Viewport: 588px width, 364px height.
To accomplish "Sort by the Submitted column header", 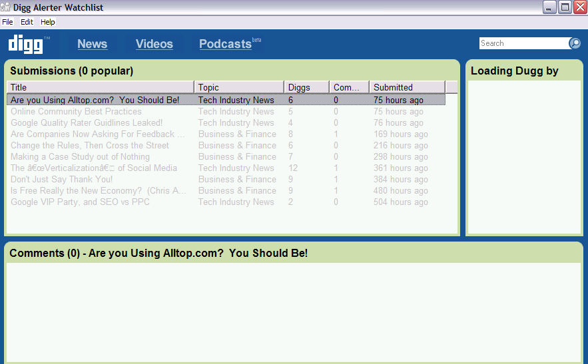I will coord(408,87).
